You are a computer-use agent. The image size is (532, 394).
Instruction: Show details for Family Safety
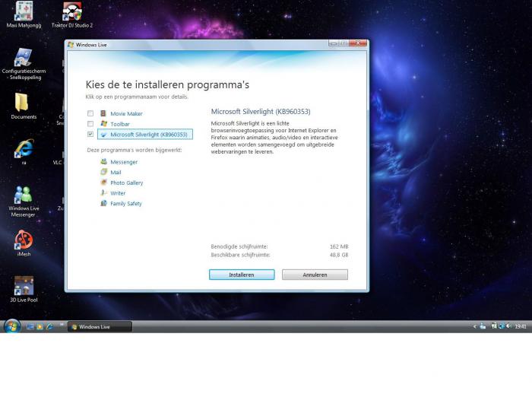[x=126, y=203]
